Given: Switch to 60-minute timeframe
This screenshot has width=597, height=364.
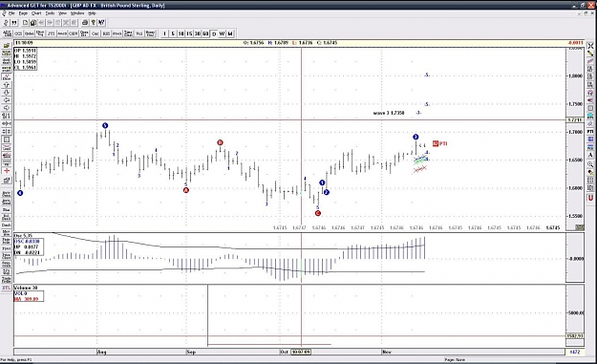Looking at the screenshot, I should [205, 33].
